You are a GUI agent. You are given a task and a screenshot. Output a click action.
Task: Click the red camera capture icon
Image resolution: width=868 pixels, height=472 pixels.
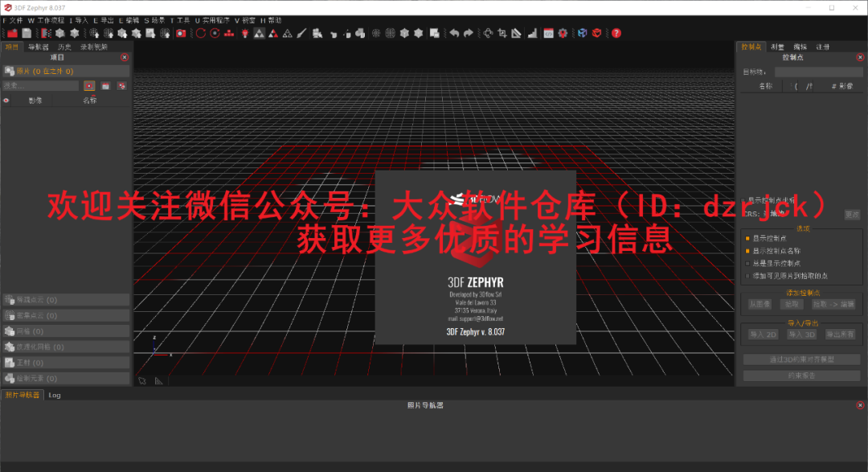[181, 33]
